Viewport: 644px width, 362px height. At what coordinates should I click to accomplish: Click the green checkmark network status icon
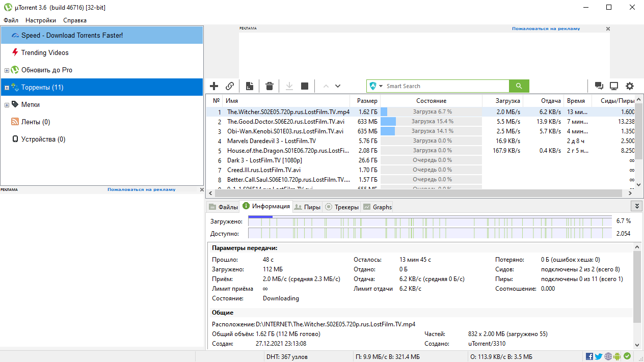point(627,356)
